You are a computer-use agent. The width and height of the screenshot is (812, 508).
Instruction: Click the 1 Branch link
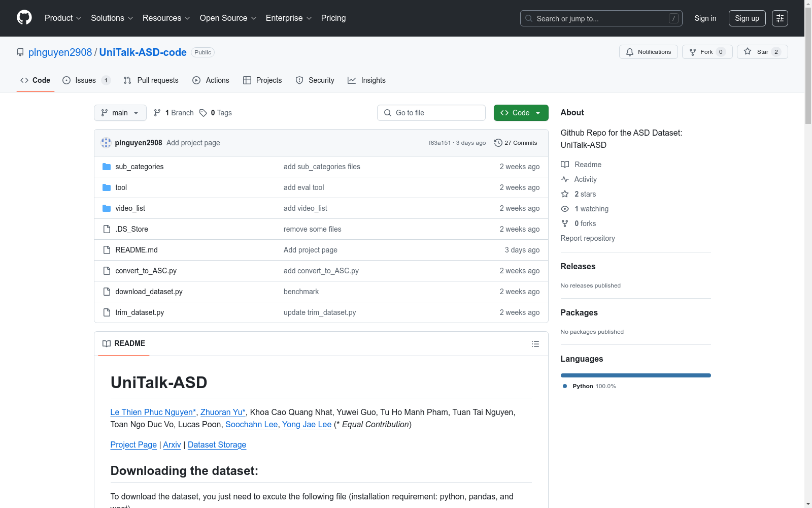pyautogui.click(x=174, y=113)
